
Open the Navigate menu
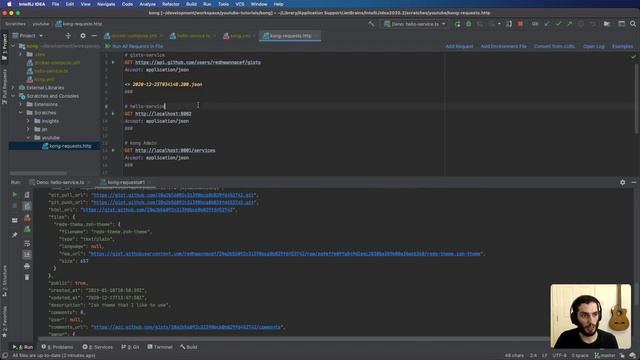click(x=106, y=4)
